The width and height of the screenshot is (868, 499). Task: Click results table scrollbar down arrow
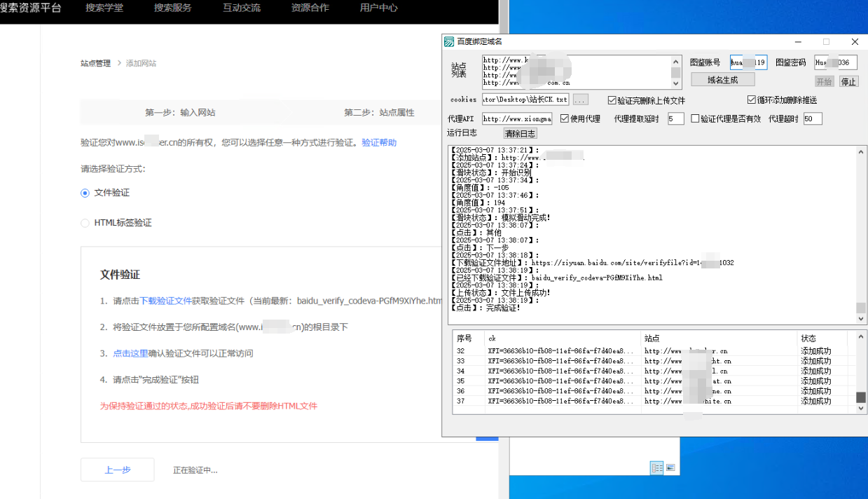(x=861, y=409)
